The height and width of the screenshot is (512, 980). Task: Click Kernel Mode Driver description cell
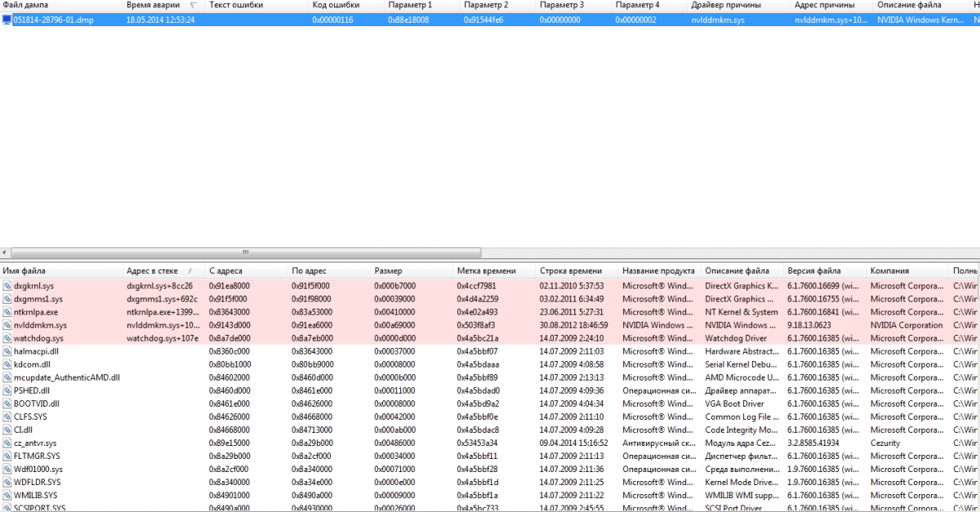(742, 482)
